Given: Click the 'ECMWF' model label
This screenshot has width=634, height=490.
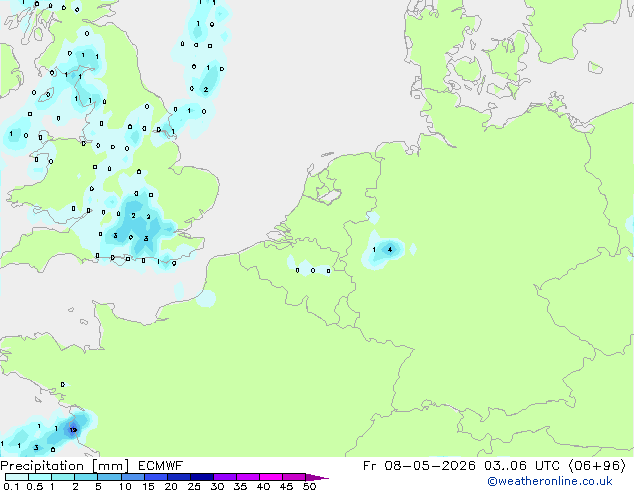Looking at the screenshot, I should [161, 466].
